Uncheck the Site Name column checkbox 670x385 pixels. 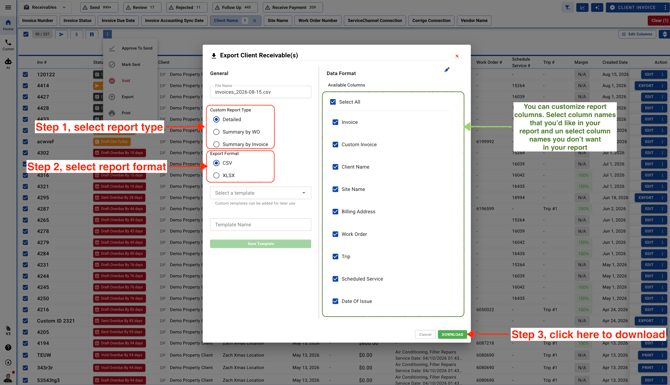(335, 189)
